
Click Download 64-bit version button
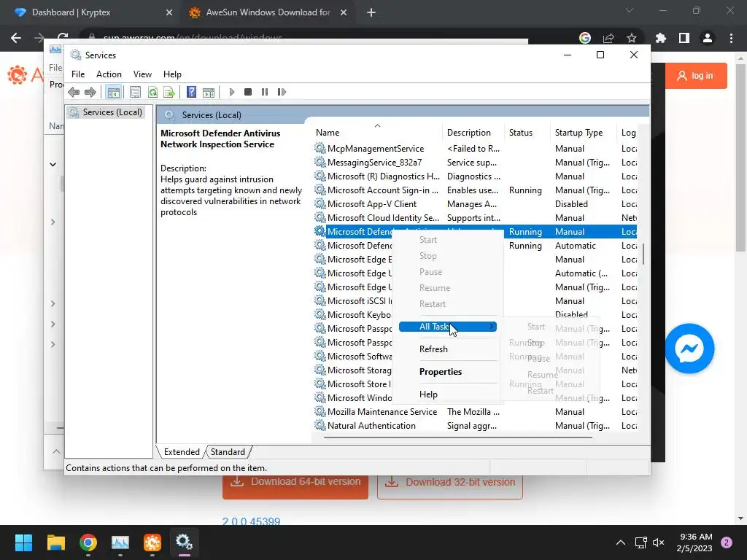click(295, 486)
